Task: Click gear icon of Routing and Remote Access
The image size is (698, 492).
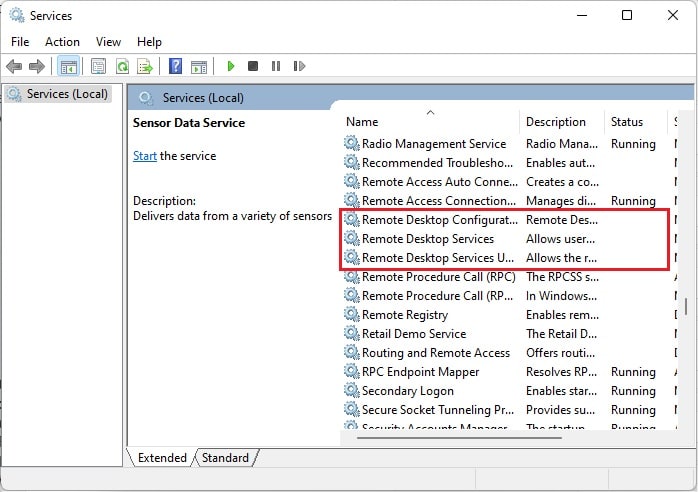Action: [352, 353]
